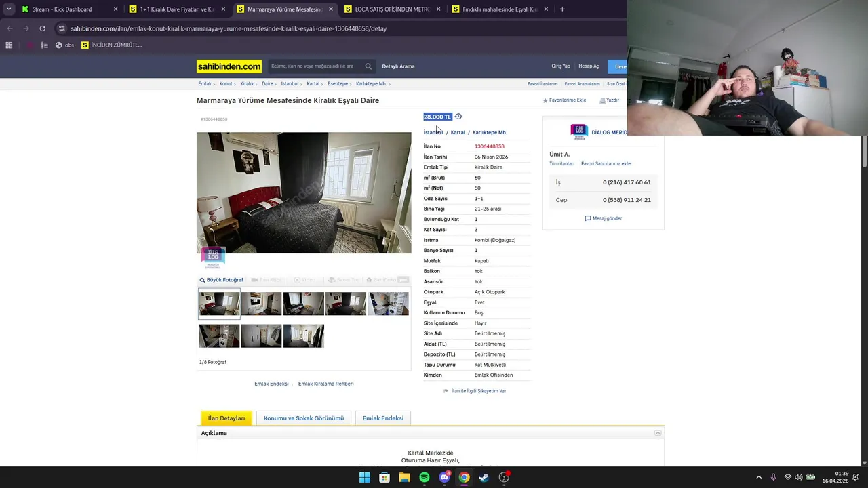Open Microsoft Store from taskbar
This screenshot has height=488, width=868.
(384, 477)
